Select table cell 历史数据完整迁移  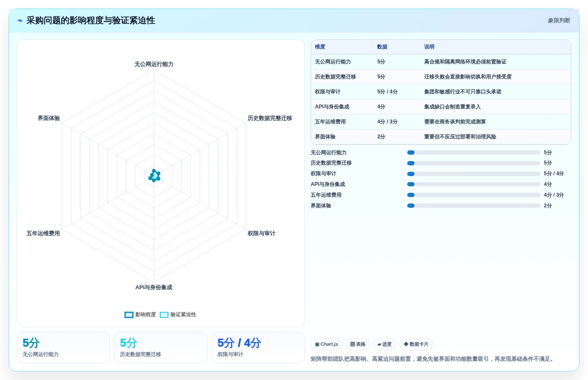[336, 77]
